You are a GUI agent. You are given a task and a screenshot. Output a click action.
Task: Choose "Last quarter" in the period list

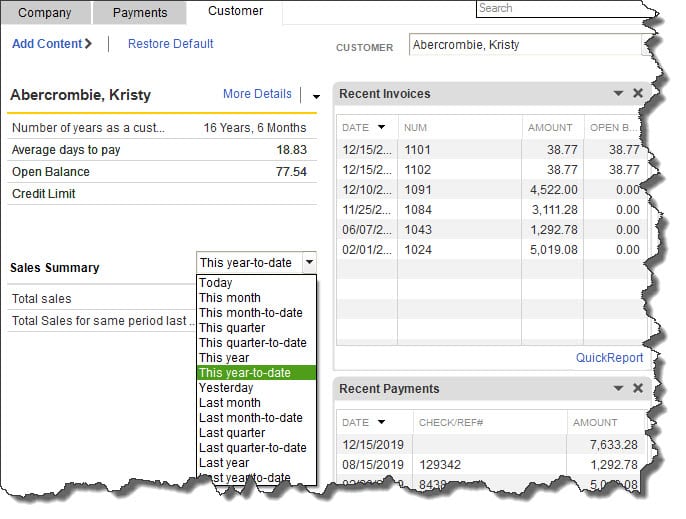click(232, 433)
